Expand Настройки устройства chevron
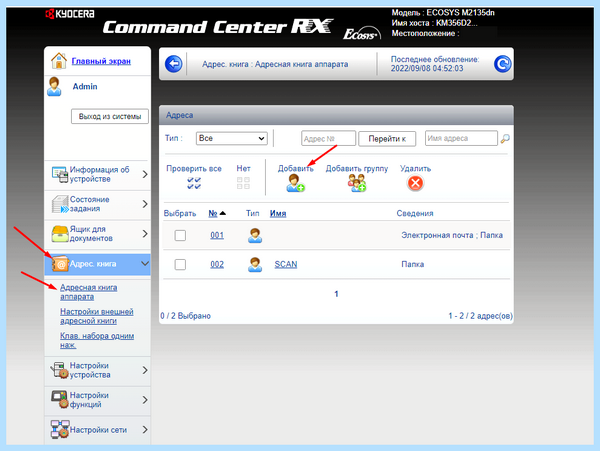The image size is (600, 451). (x=145, y=370)
